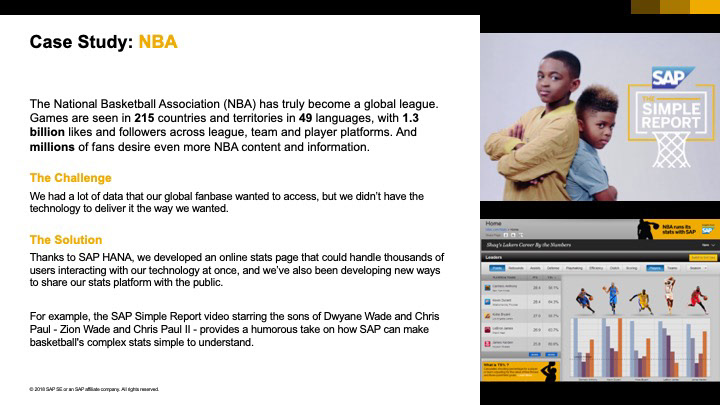Click the SAP logo above Simple Report
This screenshot has width=720, height=405.
pyautogui.click(x=672, y=77)
